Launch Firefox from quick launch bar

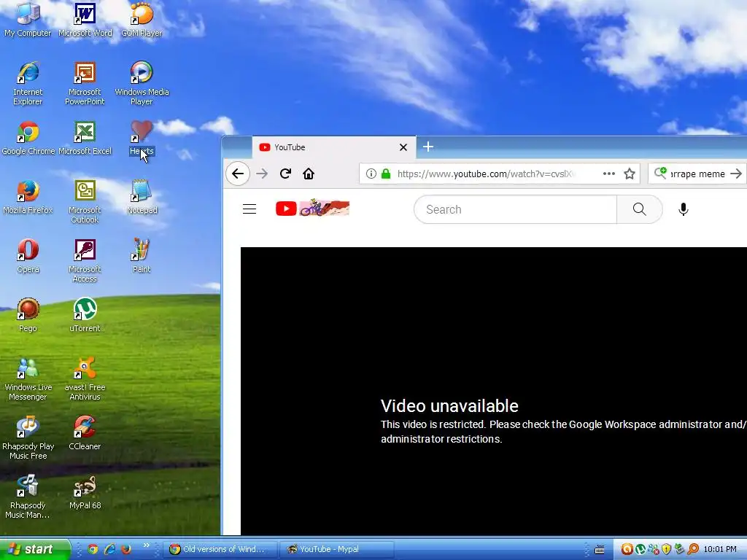[125, 549]
